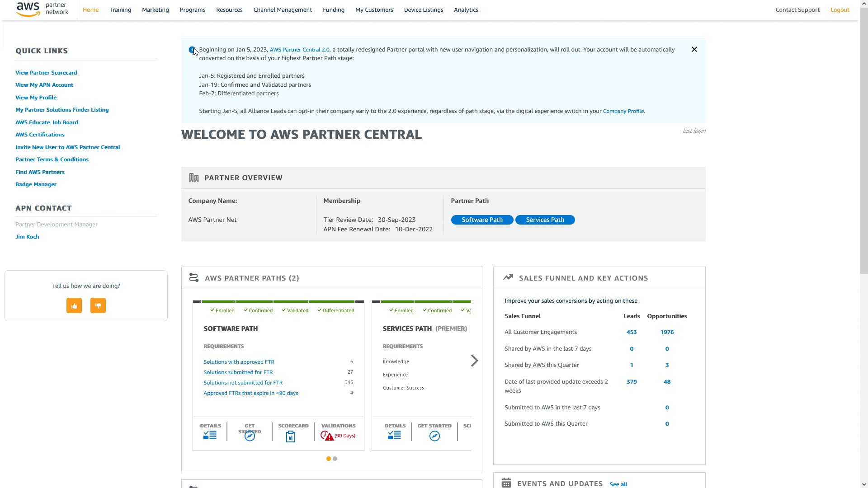
Task: Advance partner paths carousel with right chevron
Action: (x=474, y=361)
